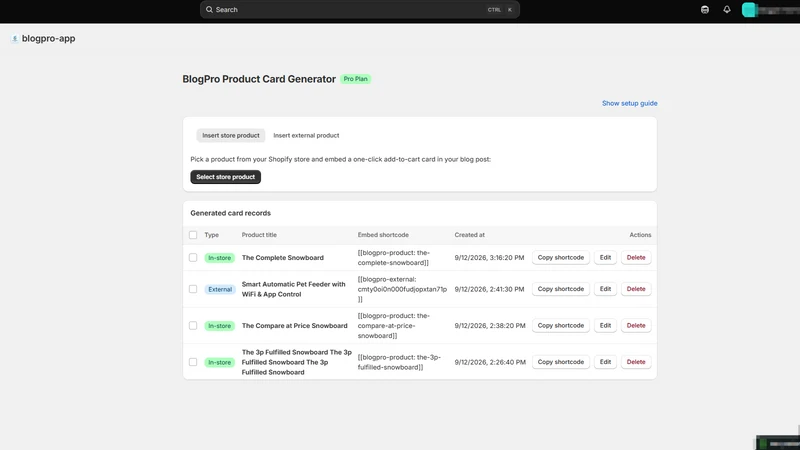Open the store icon in top bar

click(x=705, y=10)
